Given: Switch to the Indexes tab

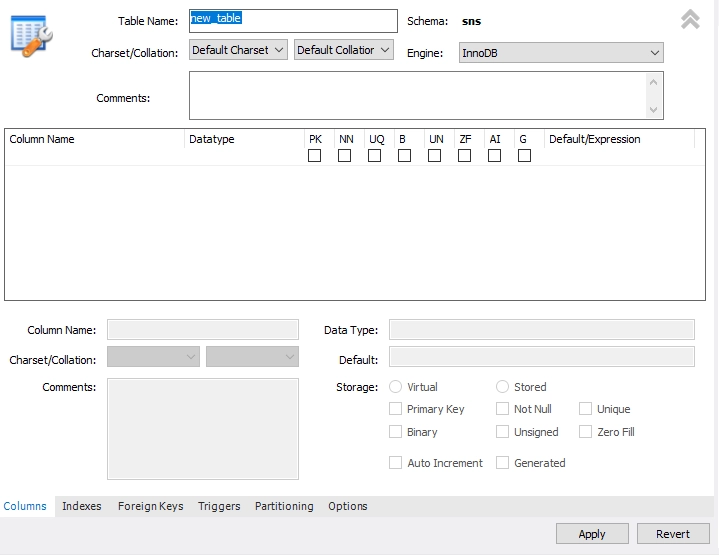Looking at the screenshot, I should (x=82, y=506).
